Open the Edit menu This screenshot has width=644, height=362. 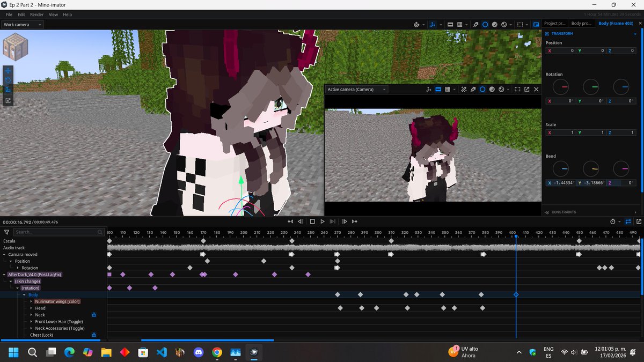(21, 14)
